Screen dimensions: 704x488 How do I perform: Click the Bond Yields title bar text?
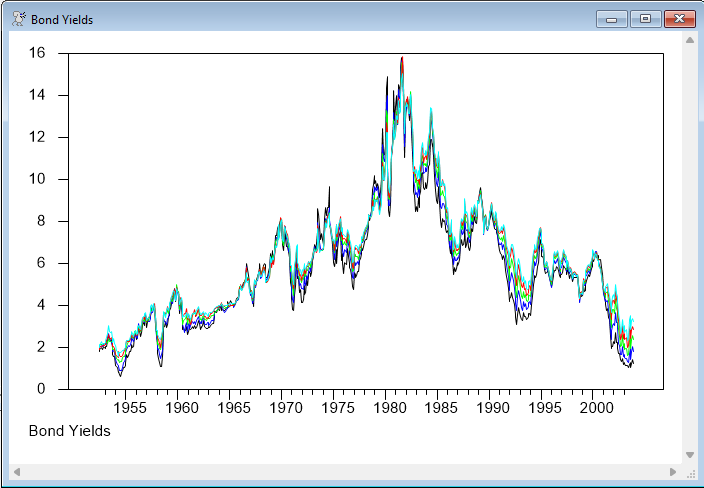62,20
